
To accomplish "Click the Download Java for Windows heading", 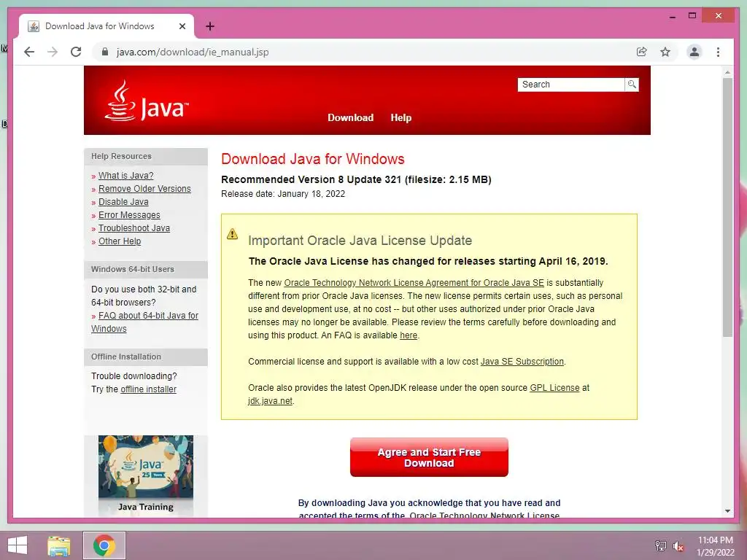I will (312, 158).
